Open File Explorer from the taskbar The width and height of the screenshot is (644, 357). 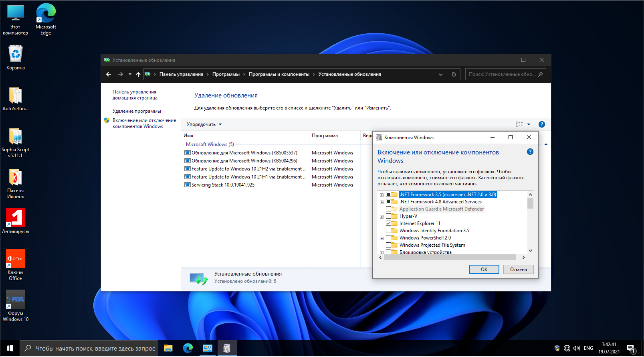coord(168,348)
